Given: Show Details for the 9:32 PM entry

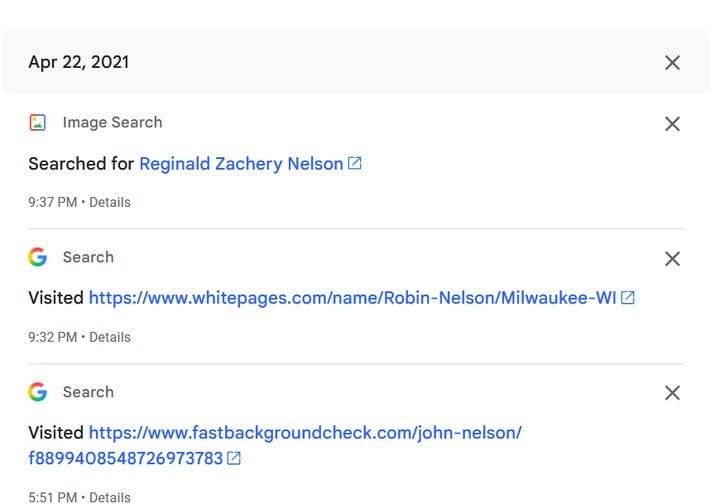Looking at the screenshot, I should pyautogui.click(x=110, y=337).
